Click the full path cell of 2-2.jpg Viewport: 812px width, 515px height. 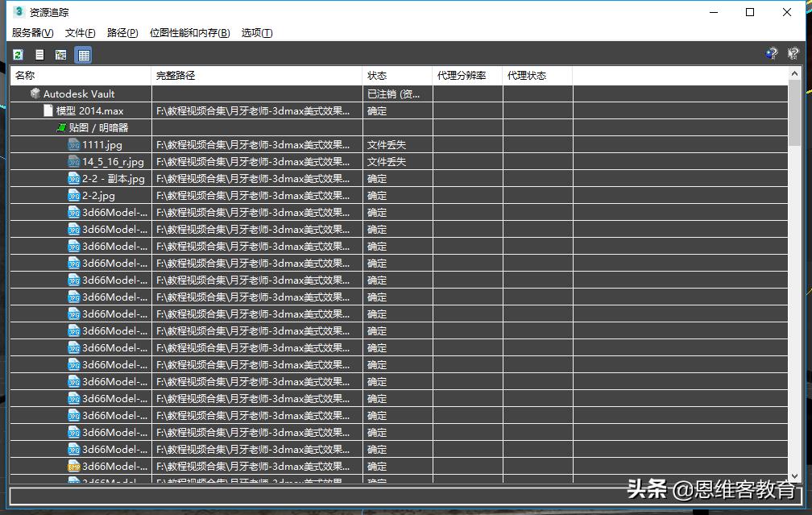click(257, 195)
